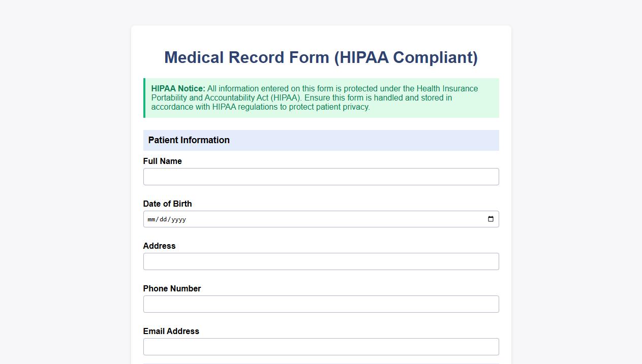Click the partially visible field below Email Address
Screen dimensions: 642x364
click(321, 363)
